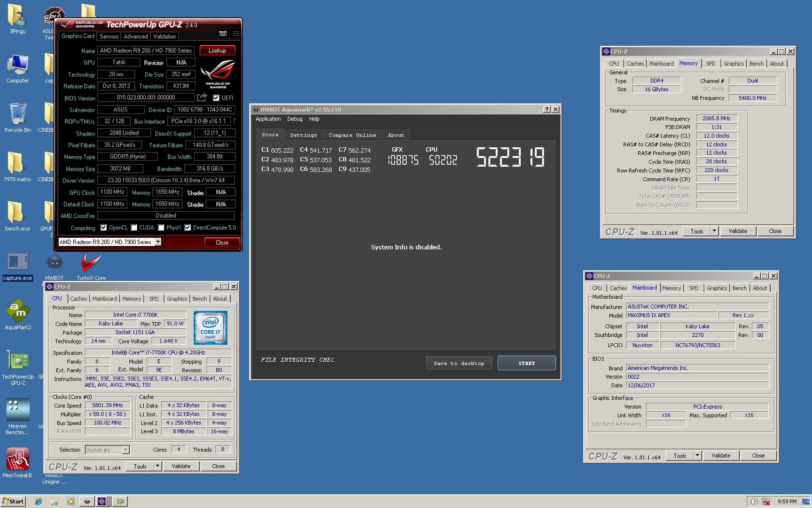
Task: Switch to Aquamark Settings tab
Action: 304,135
